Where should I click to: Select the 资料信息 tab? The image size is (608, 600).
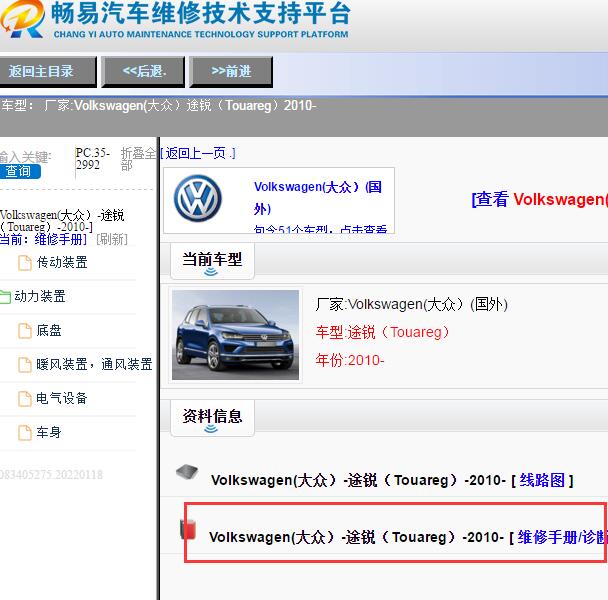click(212, 418)
